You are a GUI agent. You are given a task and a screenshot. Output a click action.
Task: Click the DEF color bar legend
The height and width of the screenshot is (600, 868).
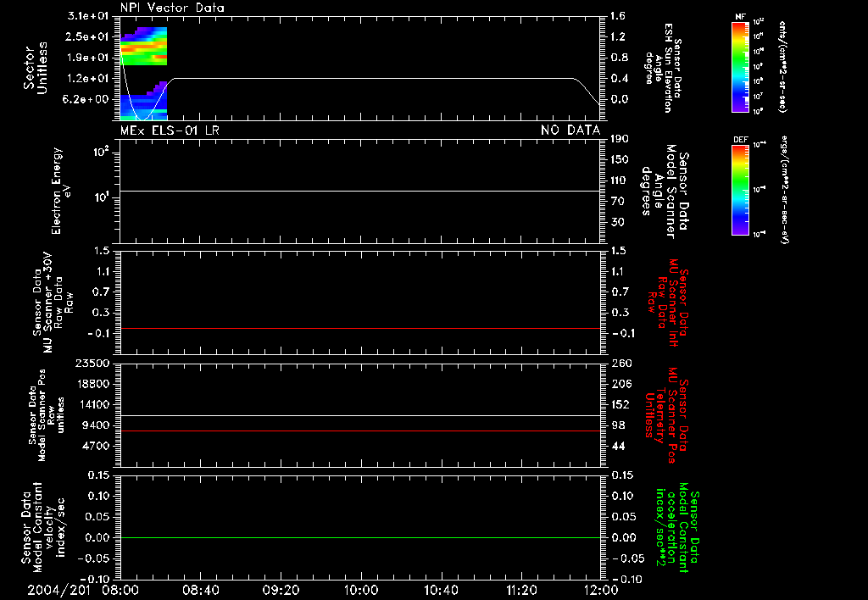point(740,190)
